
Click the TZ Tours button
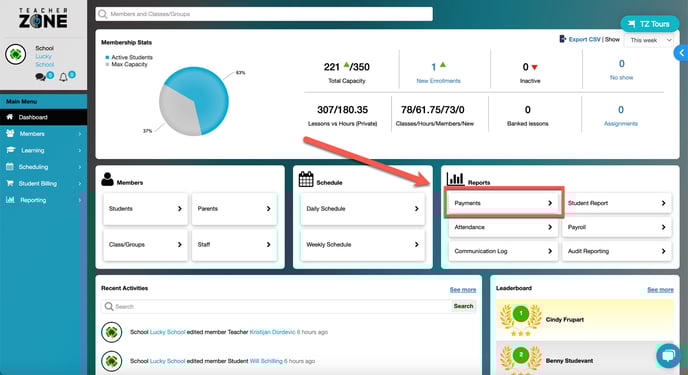point(649,24)
